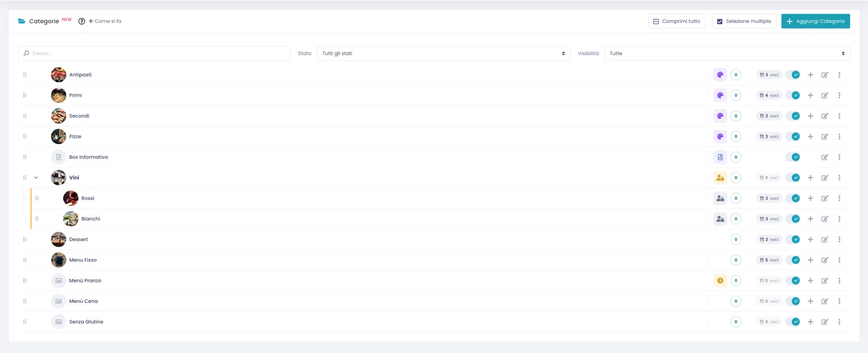The image size is (868, 353).
Task: Add an item to Primi with plus icon
Action: (x=810, y=95)
